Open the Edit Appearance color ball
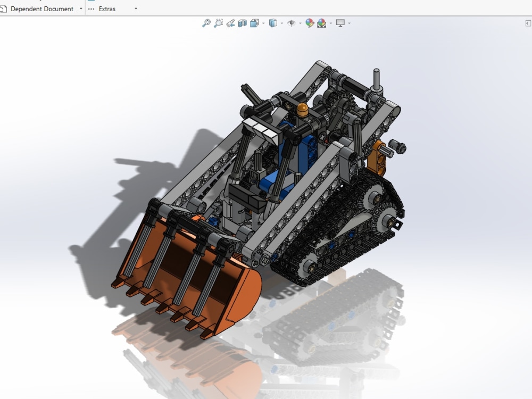The height and width of the screenshot is (399, 532). click(310, 23)
